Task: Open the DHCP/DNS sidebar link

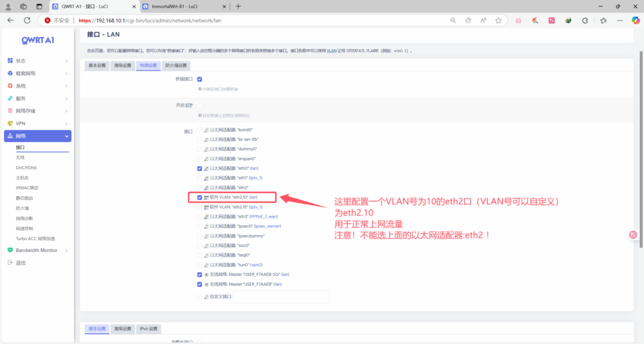Action: click(26, 168)
